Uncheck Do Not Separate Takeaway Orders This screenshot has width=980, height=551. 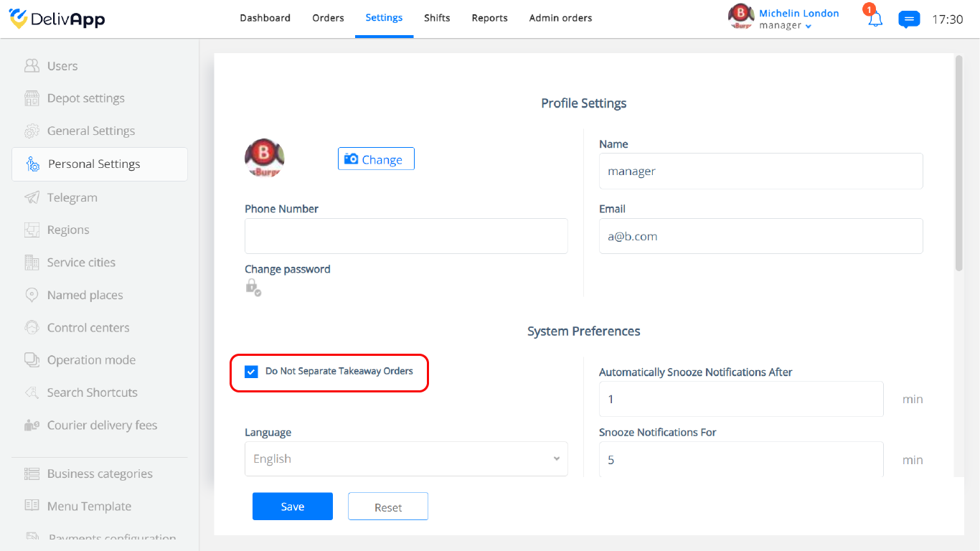click(x=251, y=372)
